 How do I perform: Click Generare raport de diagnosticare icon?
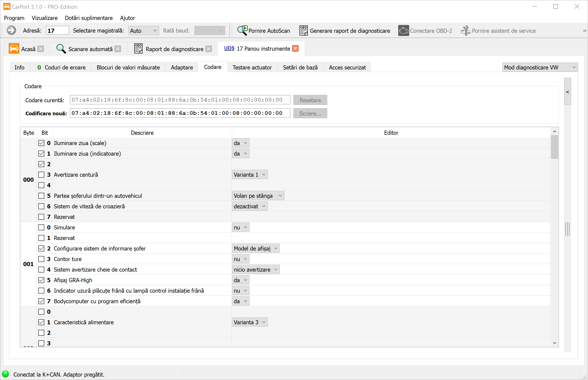pyautogui.click(x=304, y=31)
